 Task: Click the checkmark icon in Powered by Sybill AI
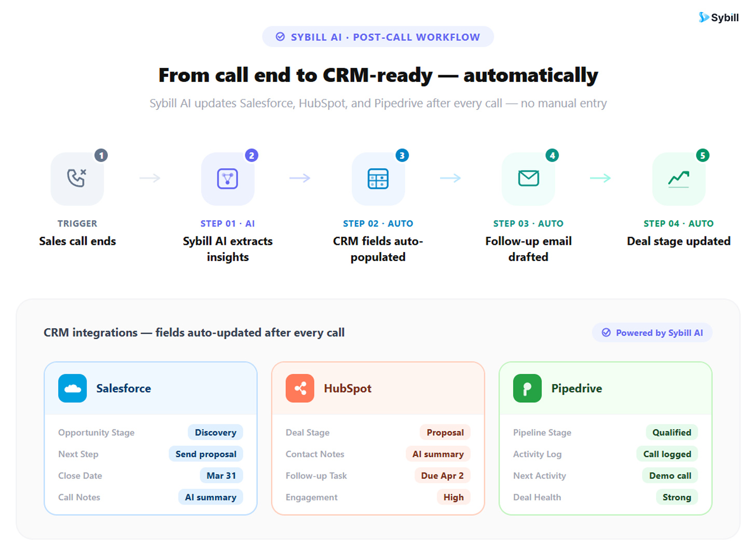click(x=606, y=333)
